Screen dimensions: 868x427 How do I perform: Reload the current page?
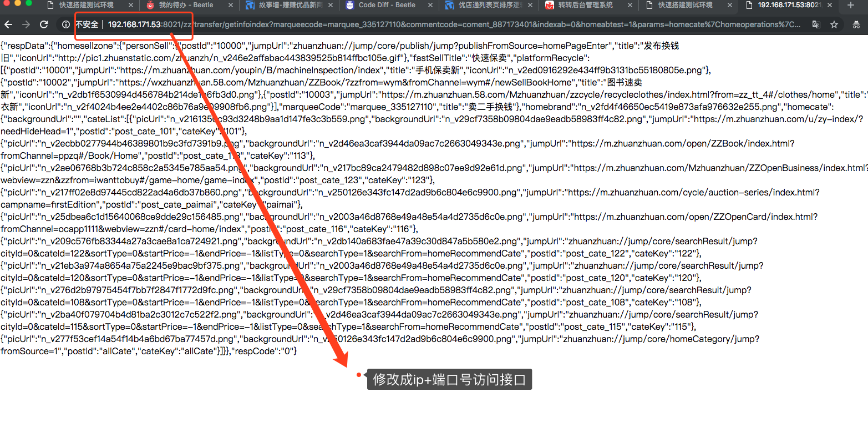pyautogui.click(x=43, y=25)
